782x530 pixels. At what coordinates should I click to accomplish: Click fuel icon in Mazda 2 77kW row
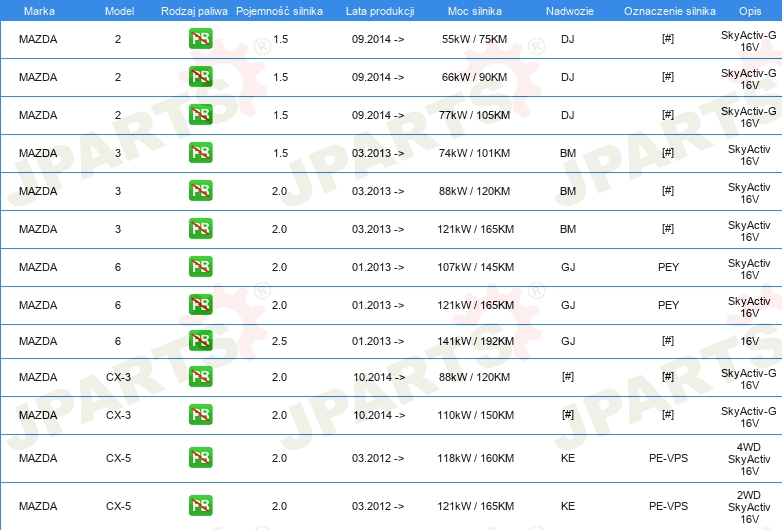[x=200, y=115]
